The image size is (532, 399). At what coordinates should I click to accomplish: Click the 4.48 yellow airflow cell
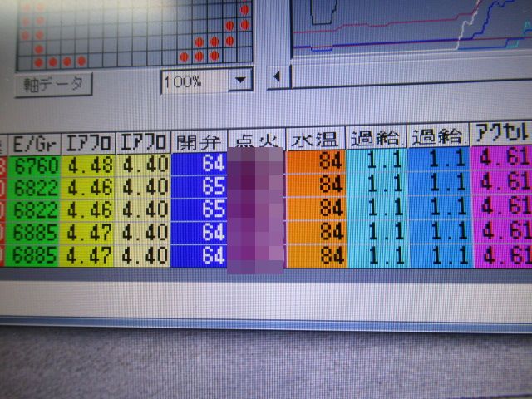click(89, 165)
